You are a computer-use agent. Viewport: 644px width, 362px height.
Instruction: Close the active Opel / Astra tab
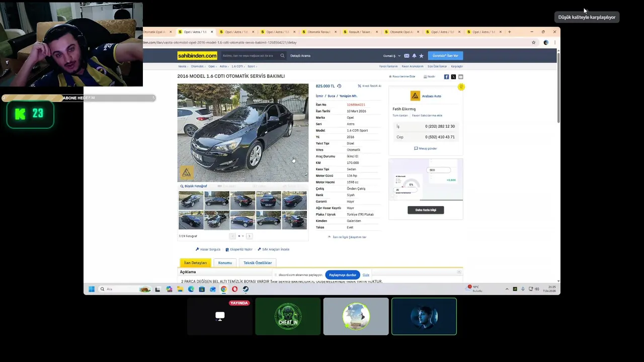pos(212,32)
